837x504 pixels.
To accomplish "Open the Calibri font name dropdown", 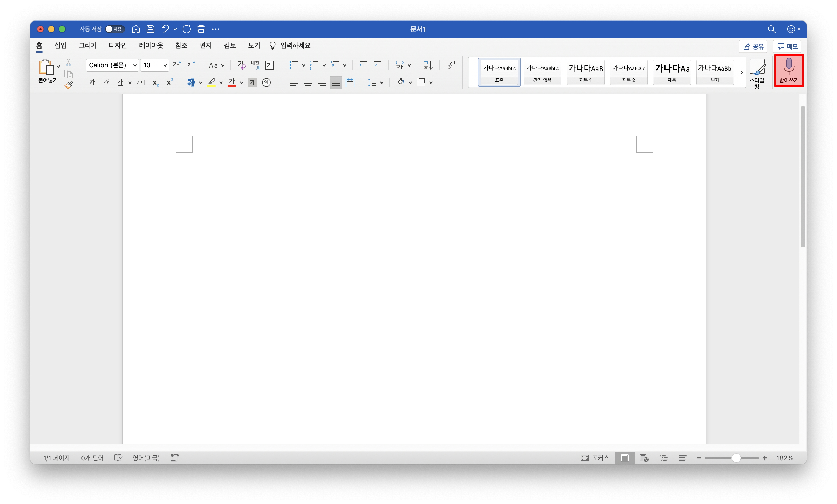I will pyautogui.click(x=135, y=65).
